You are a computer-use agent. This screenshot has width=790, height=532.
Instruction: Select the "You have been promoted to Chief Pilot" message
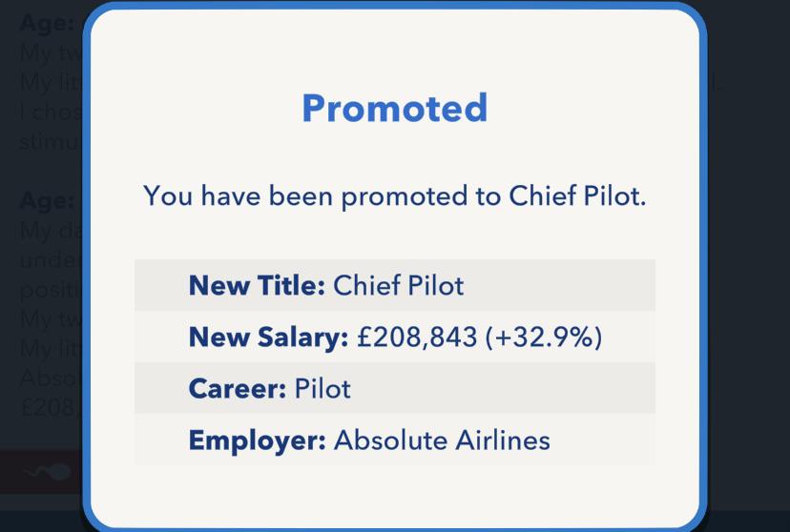tap(394, 195)
